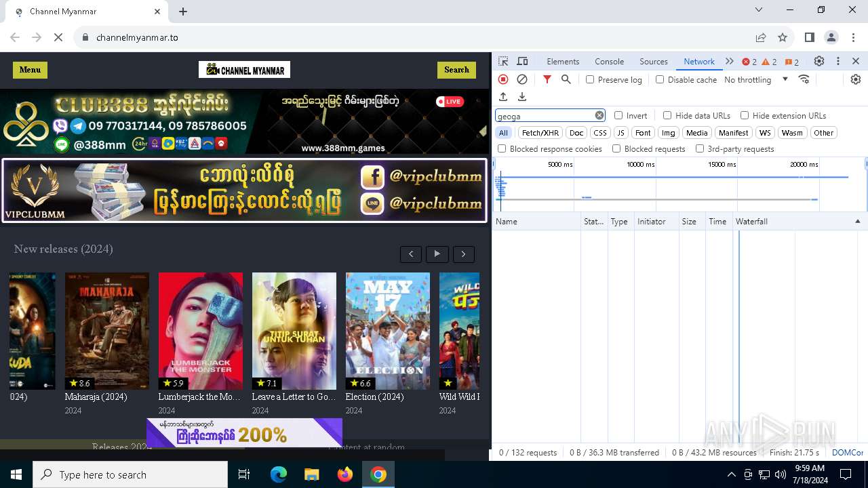Go to next new releases slide

pos(464,254)
